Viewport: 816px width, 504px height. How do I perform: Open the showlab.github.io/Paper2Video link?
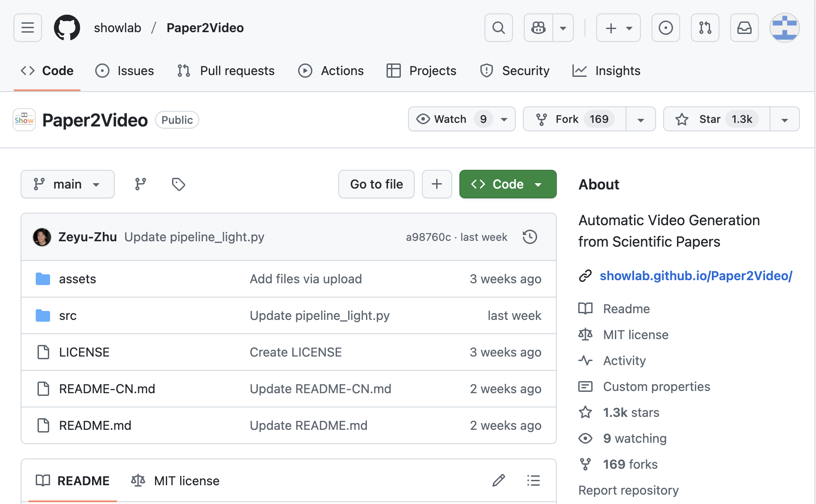click(x=695, y=276)
